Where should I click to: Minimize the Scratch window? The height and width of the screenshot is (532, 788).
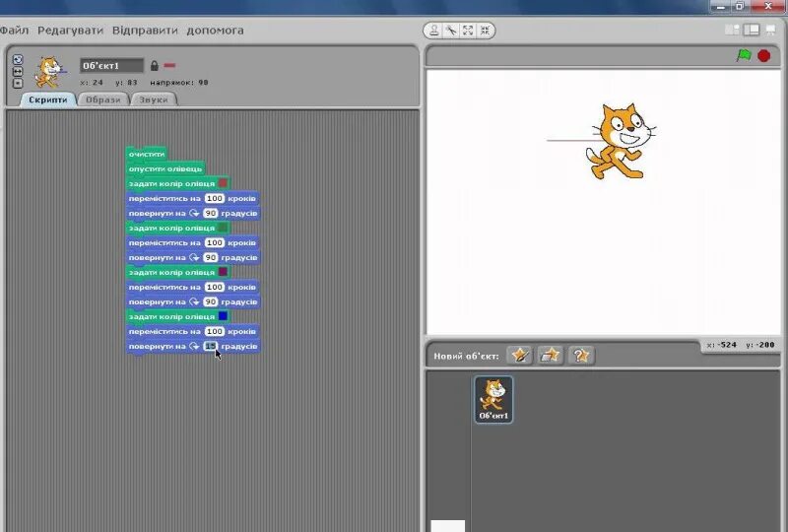[721, 7]
